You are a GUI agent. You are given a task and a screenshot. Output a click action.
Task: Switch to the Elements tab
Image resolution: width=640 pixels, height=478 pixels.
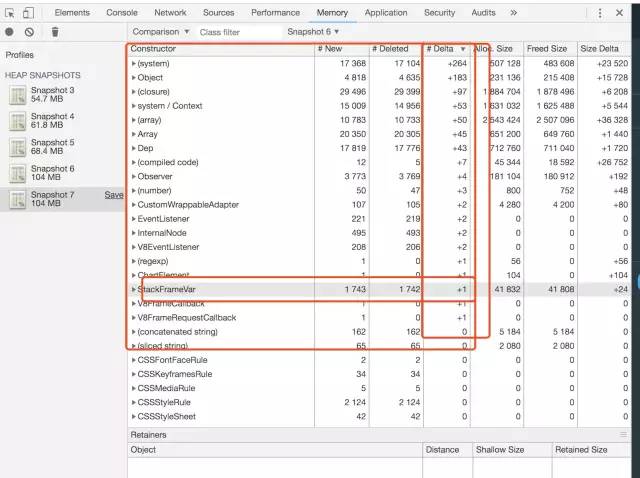(72, 13)
